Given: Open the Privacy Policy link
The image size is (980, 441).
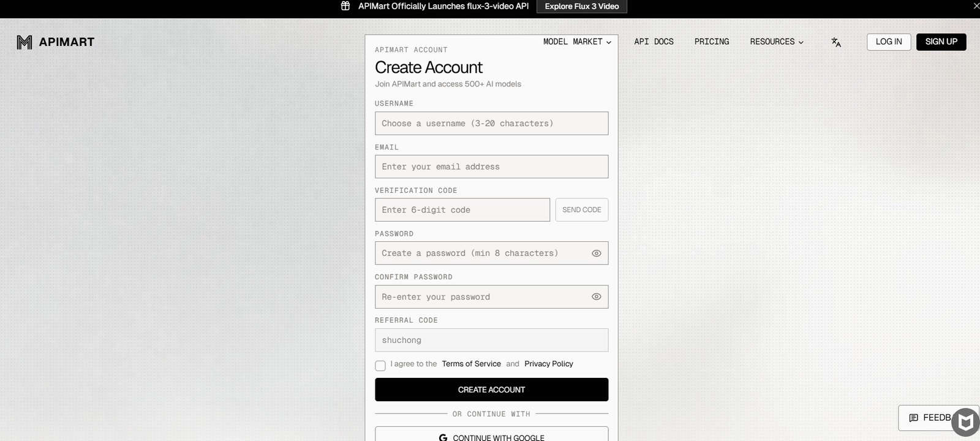Looking at the screenshot, I should pos(549,364).
